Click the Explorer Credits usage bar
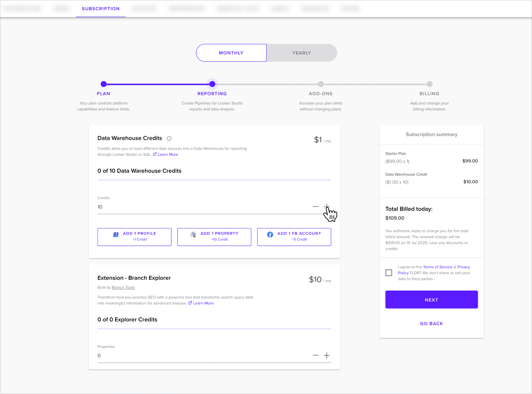532x394 pixels. tap(214, 329)
